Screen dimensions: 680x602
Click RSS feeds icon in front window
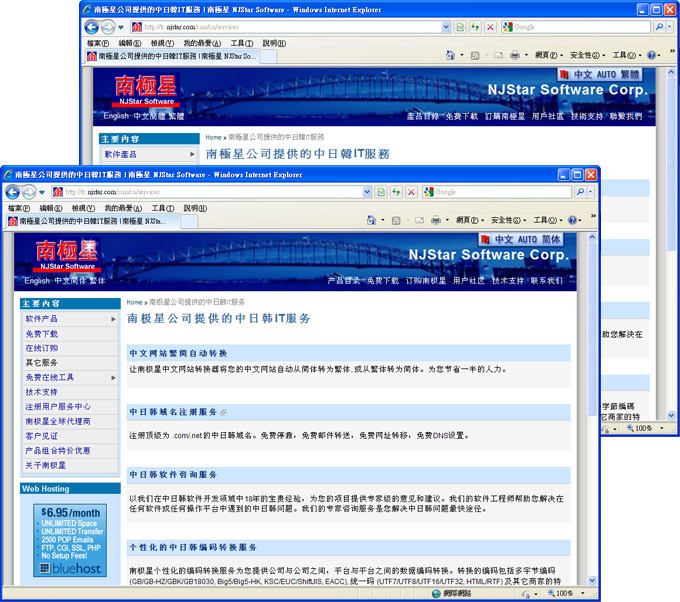tap(396, 221)
